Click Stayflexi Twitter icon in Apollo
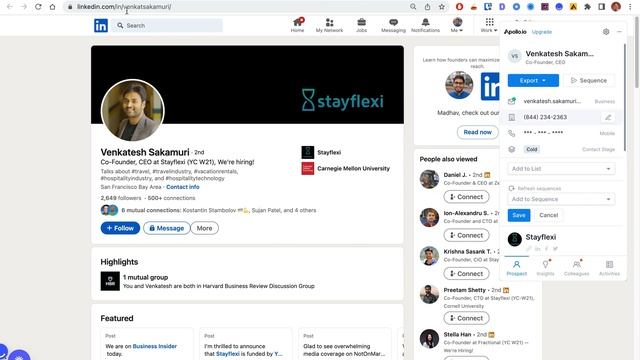 (x=555, y=249)
